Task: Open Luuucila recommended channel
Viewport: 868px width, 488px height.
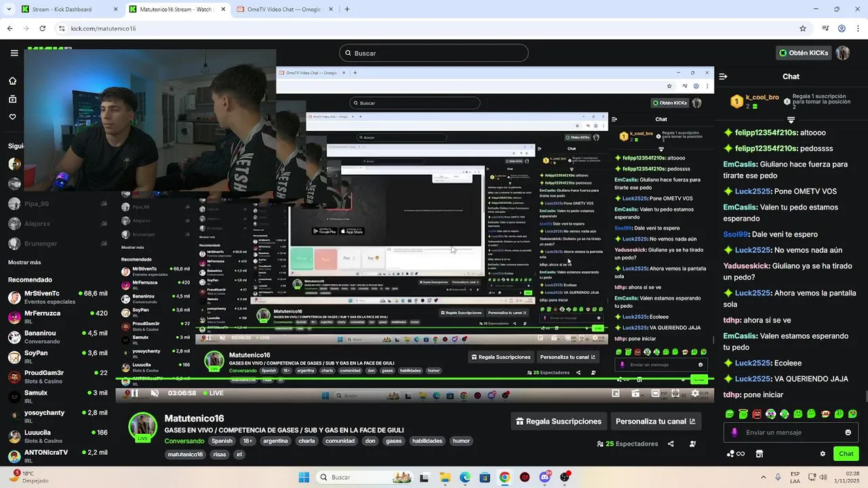Action: coord(58,436)
